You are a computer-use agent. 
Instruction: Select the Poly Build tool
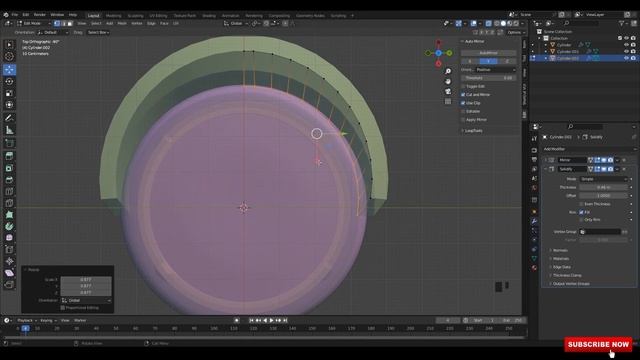(9, 215)
